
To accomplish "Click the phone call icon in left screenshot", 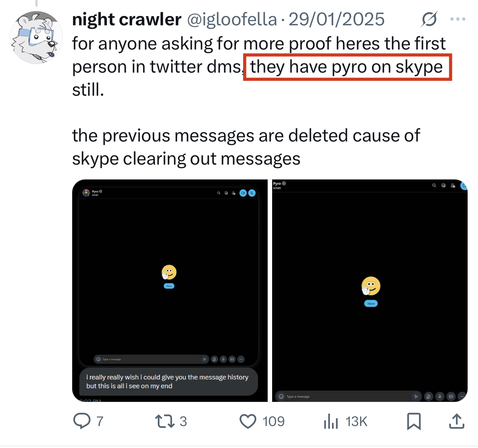I will [x=252, y=193].
